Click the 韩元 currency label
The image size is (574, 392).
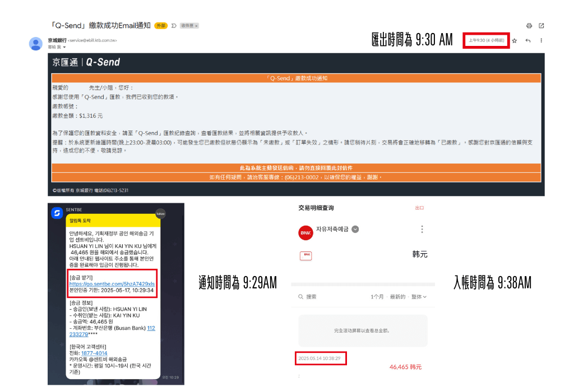420,254
